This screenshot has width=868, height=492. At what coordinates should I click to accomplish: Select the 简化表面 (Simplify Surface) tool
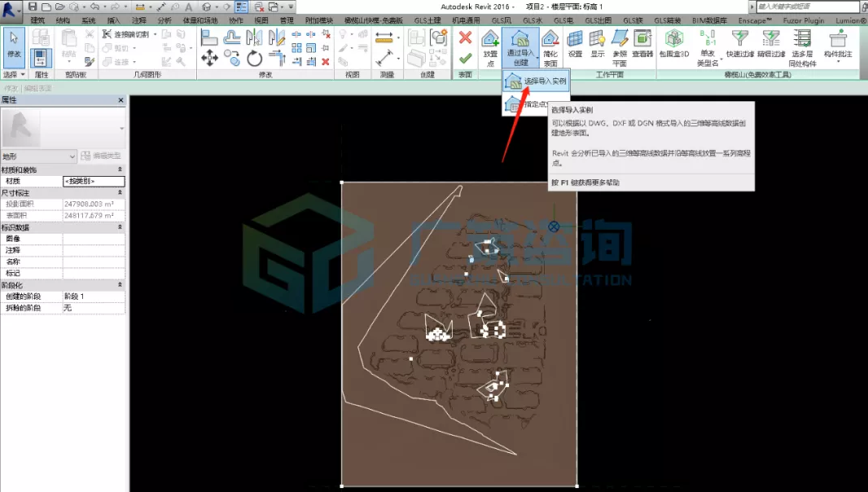550,48
